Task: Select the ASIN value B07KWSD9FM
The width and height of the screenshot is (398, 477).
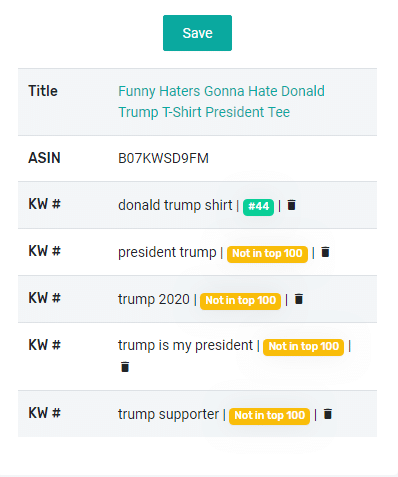Action: click(163, 158)
